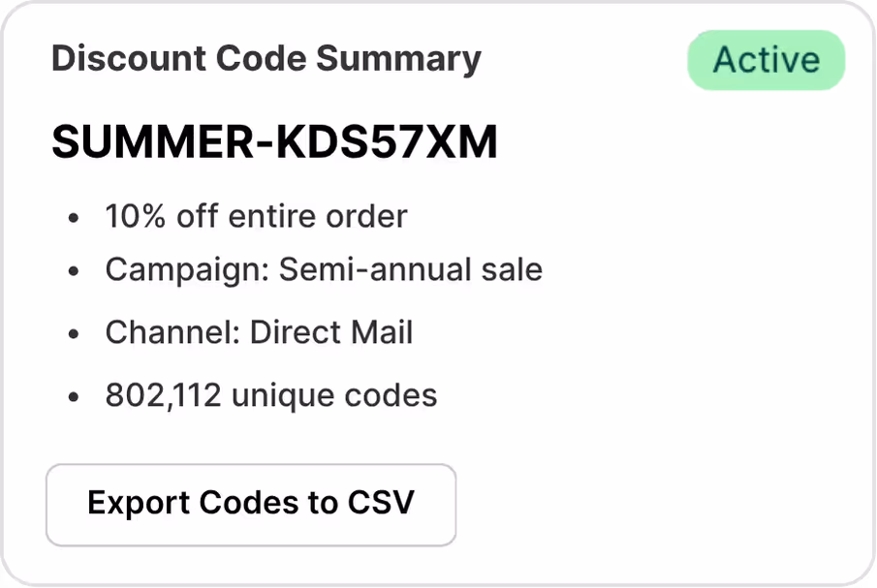
Task: Select the Semi-annual sale campaign name
Action: click(409, 269)
